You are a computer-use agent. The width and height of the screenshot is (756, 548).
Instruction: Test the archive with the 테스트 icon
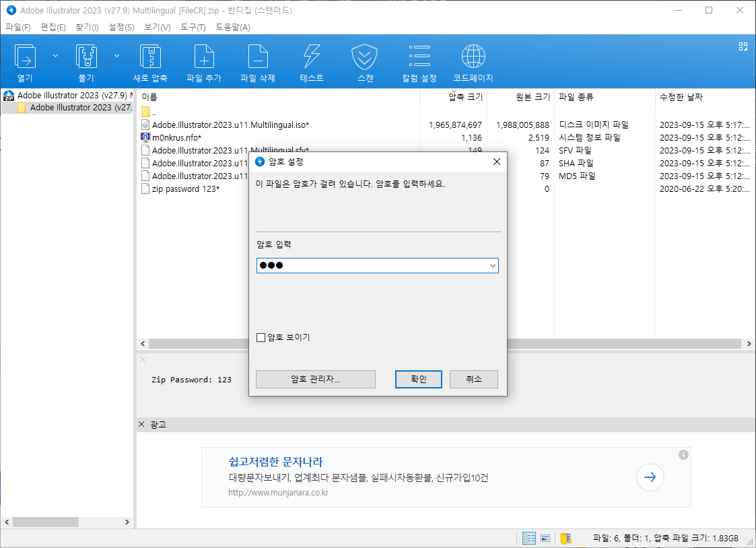pyautogui.click(x=311, y=61)
